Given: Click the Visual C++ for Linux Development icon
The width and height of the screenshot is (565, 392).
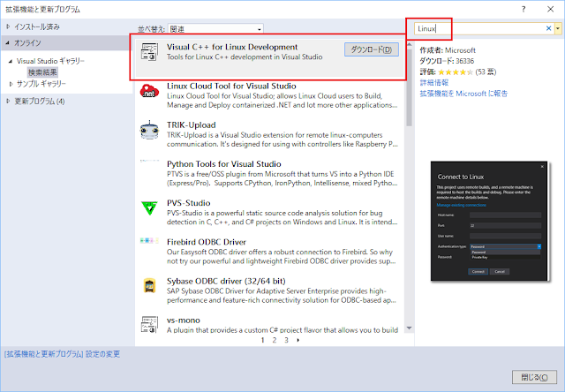Looking at the screenshot, I should (149, 52).
